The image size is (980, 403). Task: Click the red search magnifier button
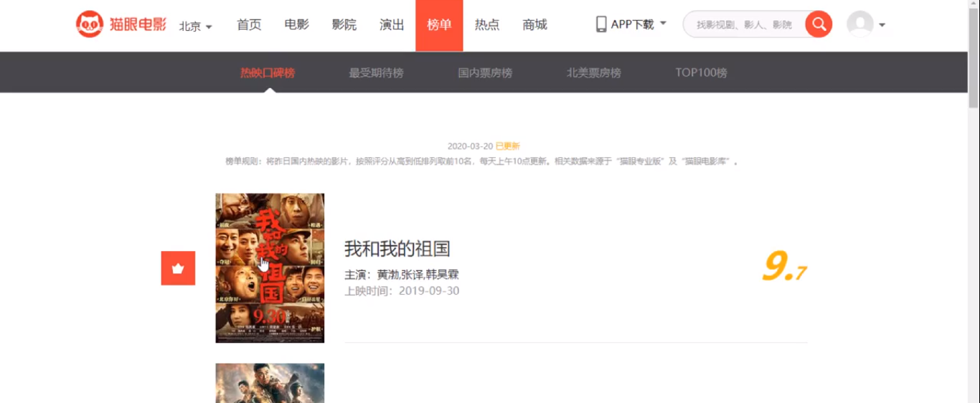[819, 24]
